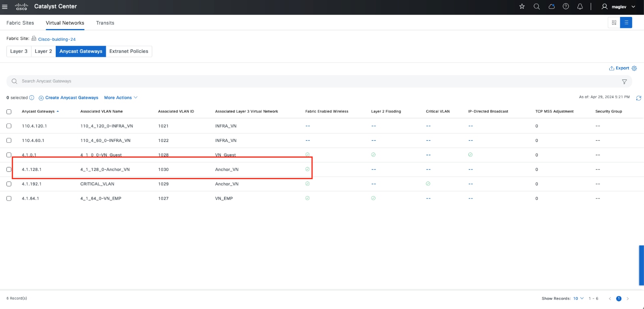The height and width of the screenshot is (309, 644).
Task: Open notifications bell icon
Action: click(x=580, y=6)
